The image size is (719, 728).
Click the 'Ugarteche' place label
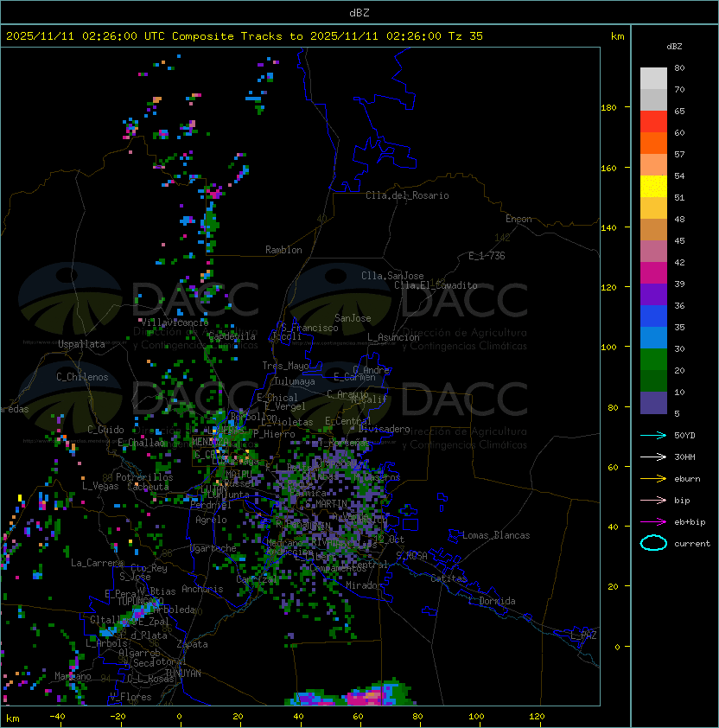coord(213,548)
